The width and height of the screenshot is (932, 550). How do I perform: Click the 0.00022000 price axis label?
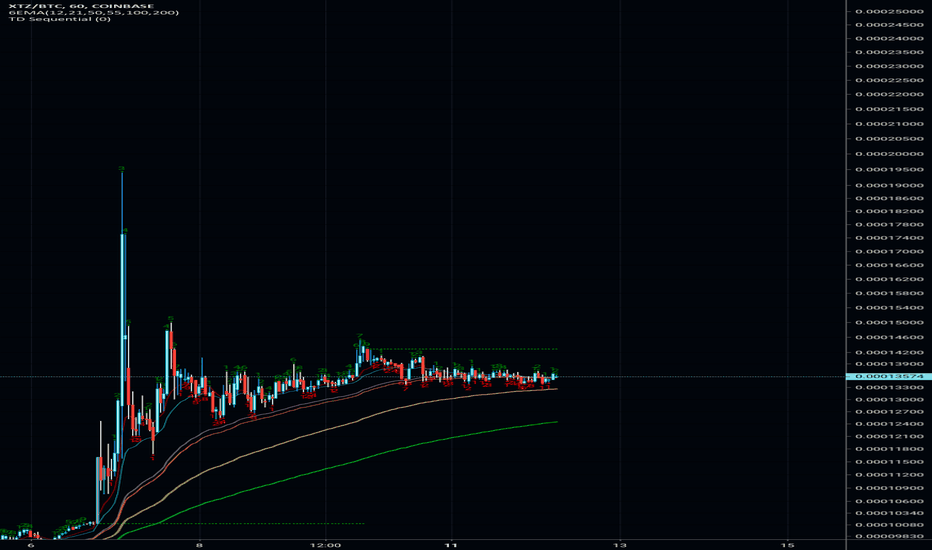(x=889, y=95)
